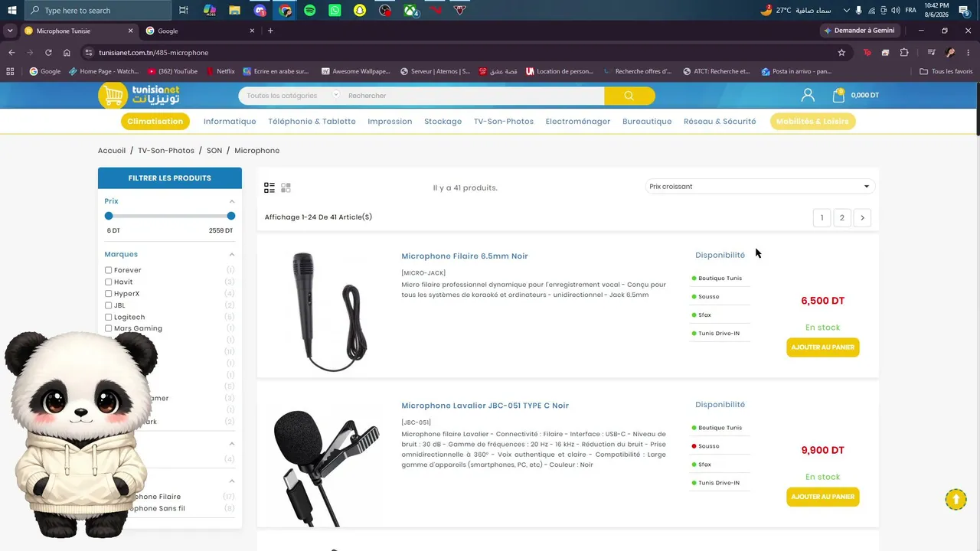
Task: Open Xbox app from the taskbar
Action: (411, 10)
